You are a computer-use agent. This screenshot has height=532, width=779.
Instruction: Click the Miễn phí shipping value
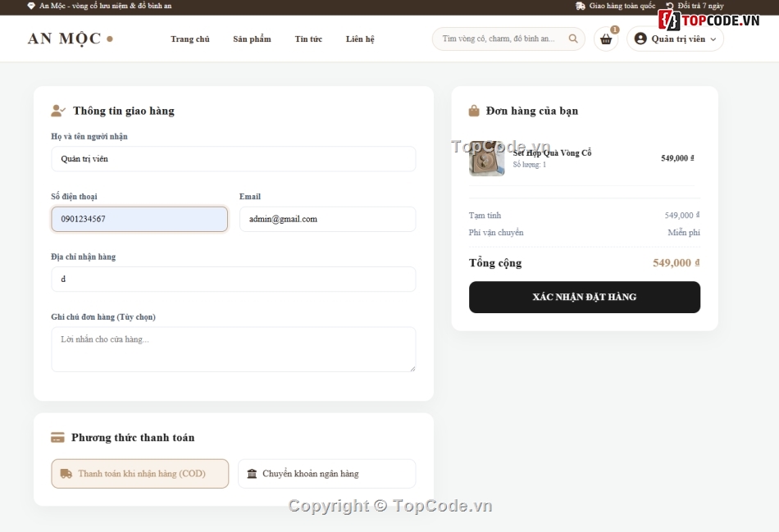pos(684,233)
